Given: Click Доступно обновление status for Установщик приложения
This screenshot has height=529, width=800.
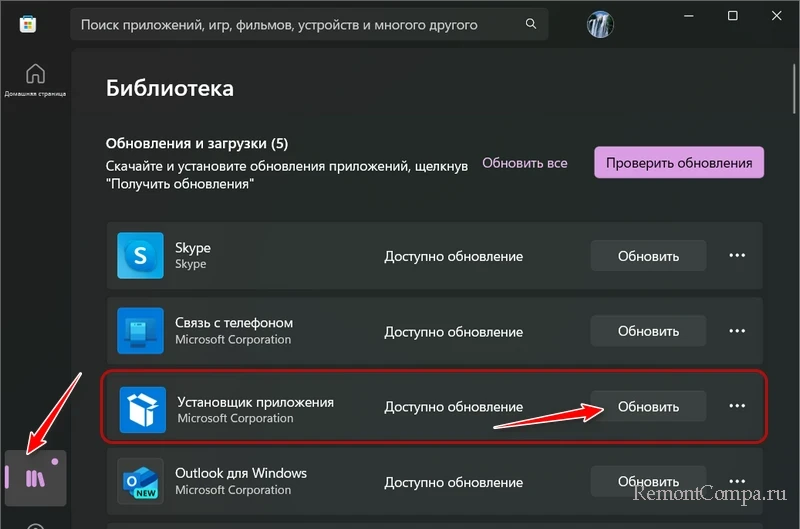Looking at the screenshot, I should pos(454,407).
